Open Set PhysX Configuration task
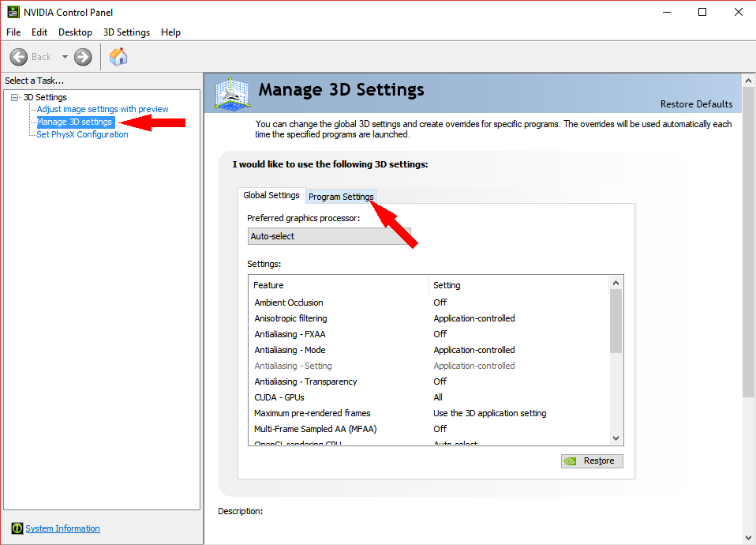This screenshot has height=545, width=756. pos(82,135)
